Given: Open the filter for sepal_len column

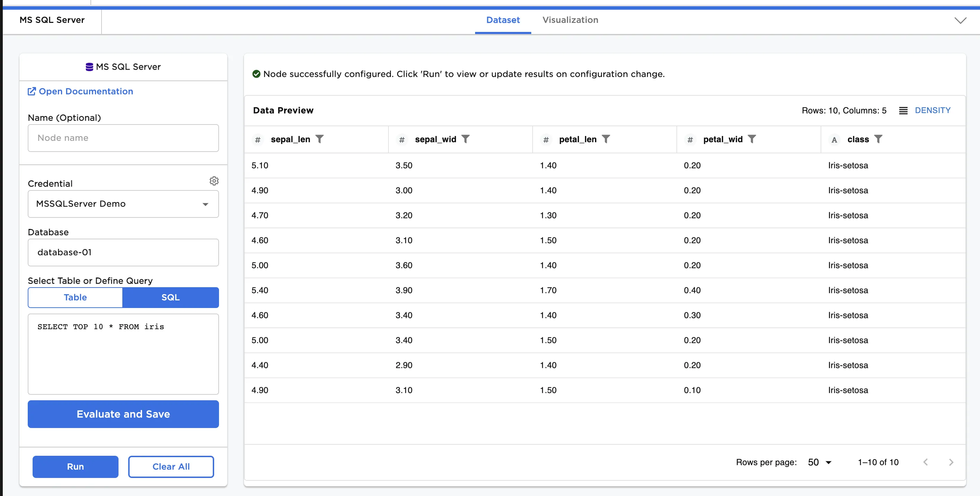Looking at the screenshot, I should tap(321, 139).
